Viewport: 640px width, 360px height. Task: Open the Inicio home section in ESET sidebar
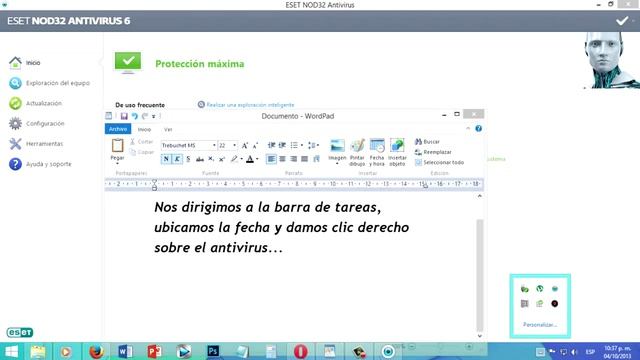coord(25,63)
